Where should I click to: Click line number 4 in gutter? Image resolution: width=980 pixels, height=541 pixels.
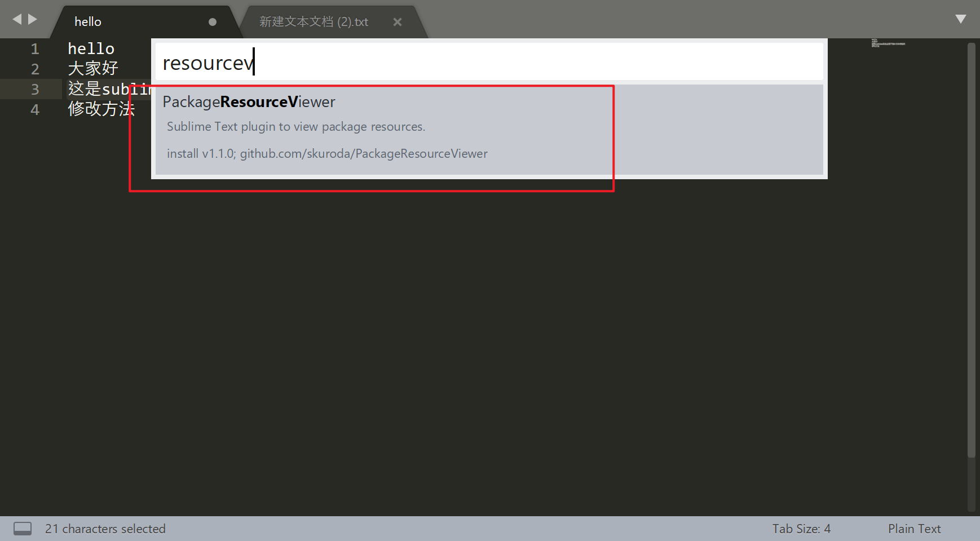35,109
